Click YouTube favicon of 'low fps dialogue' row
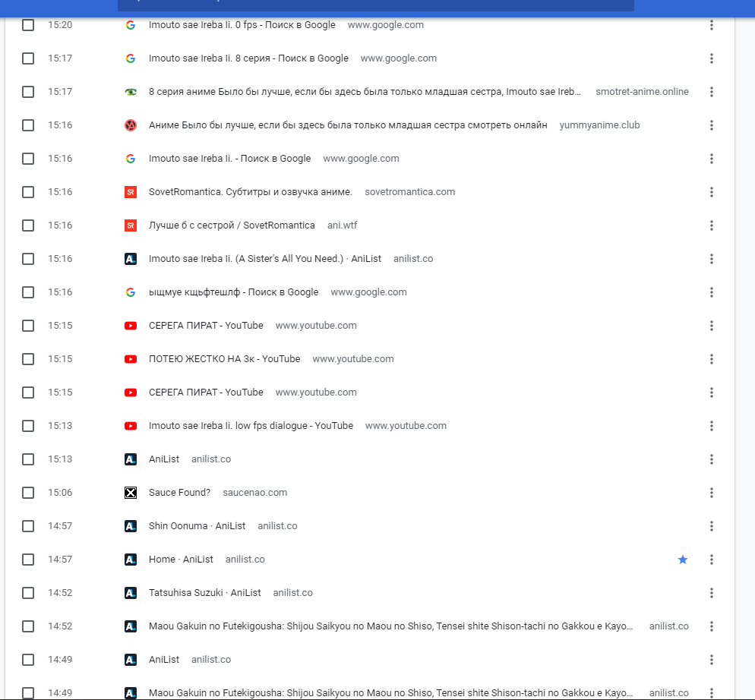The image size is (755, 700). 131,426
